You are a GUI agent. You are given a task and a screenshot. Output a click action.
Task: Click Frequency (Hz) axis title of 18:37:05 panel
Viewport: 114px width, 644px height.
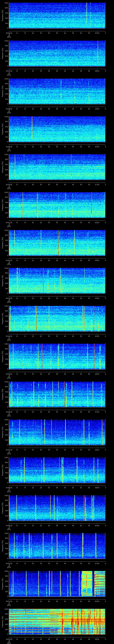tap(3, 54)
